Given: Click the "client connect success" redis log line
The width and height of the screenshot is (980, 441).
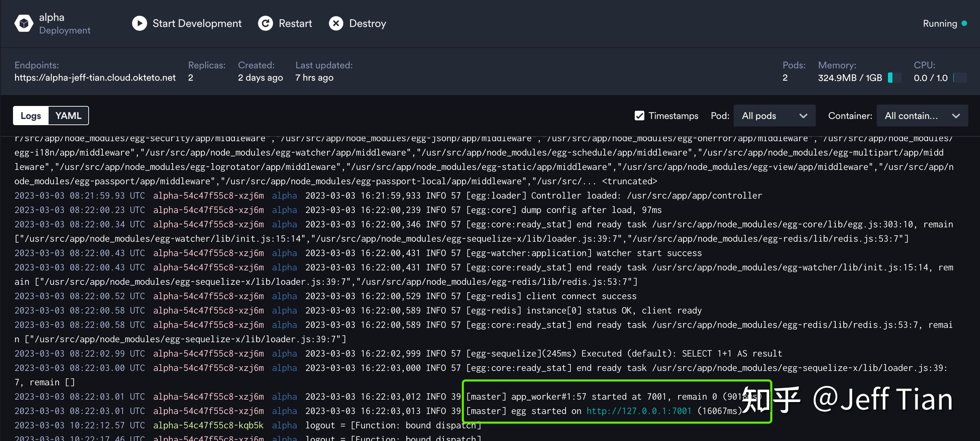Looking at the screenshot, I should pyautogui.click(x=325, y=296).
